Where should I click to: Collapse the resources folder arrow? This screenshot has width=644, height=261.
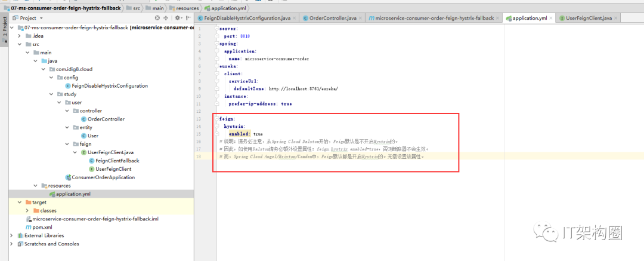click(x=35, y=186)
